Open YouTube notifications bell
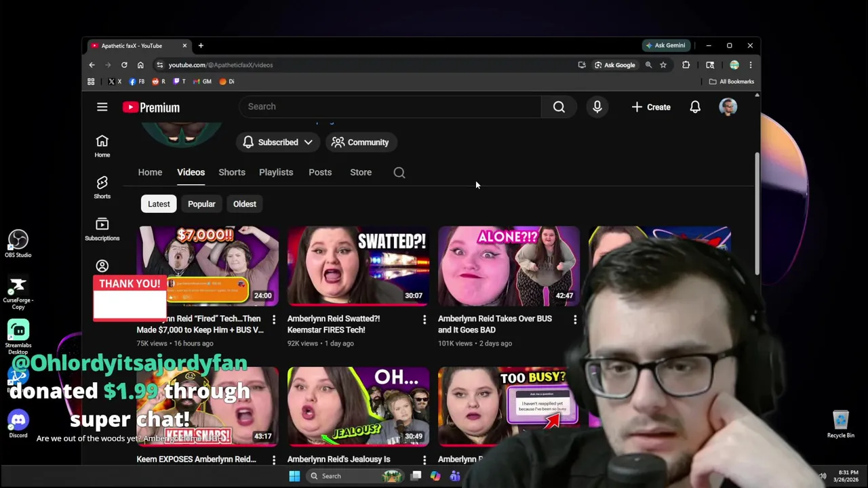Screen dimensions: 868x488 [695, 107]
